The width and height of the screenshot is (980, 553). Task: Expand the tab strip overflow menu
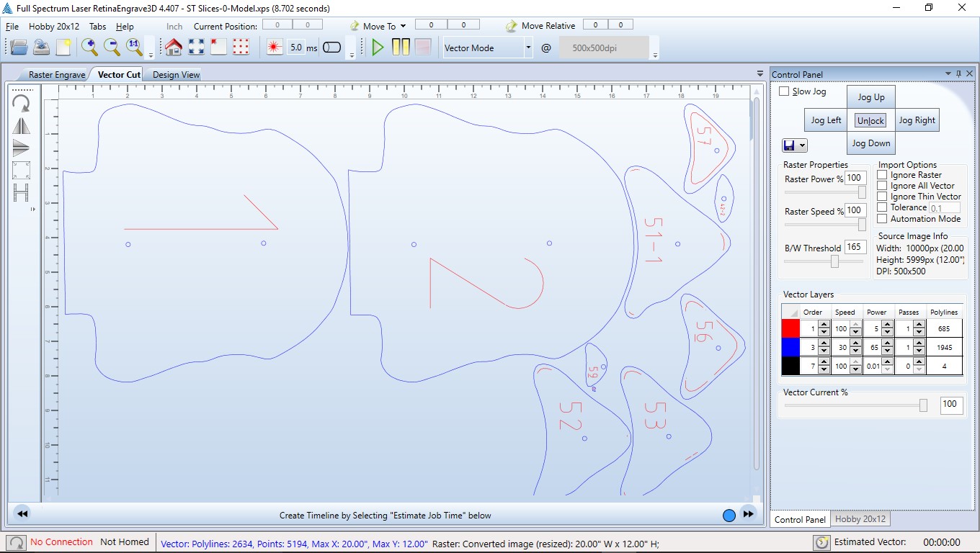click(760, 73)
